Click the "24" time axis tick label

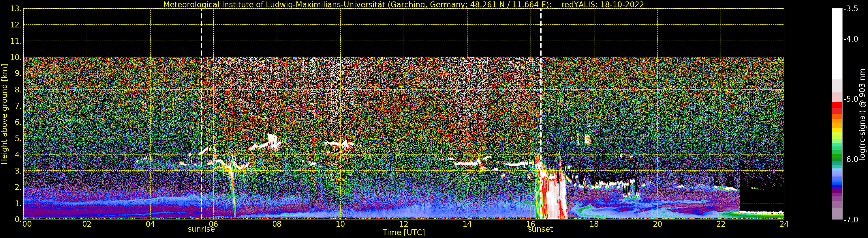point(784,224)
